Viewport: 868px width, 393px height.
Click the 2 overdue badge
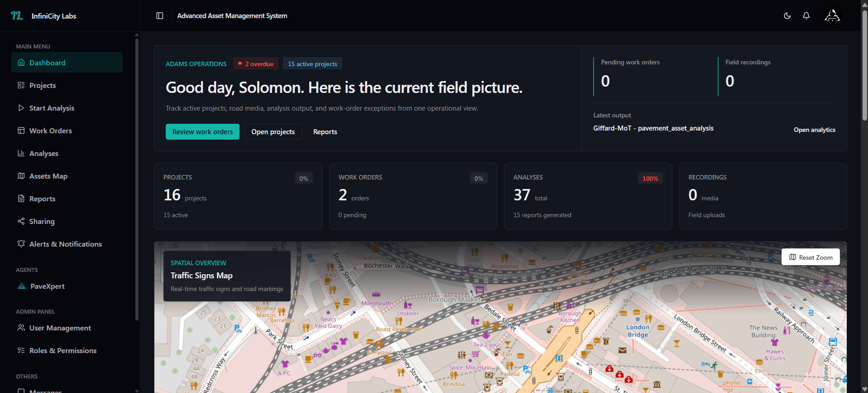point(256,64)
